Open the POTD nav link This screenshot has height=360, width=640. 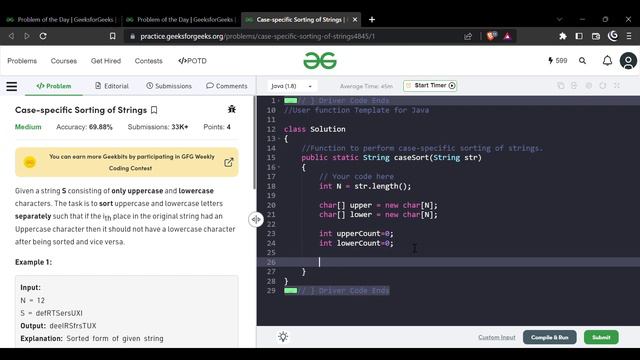192,61
